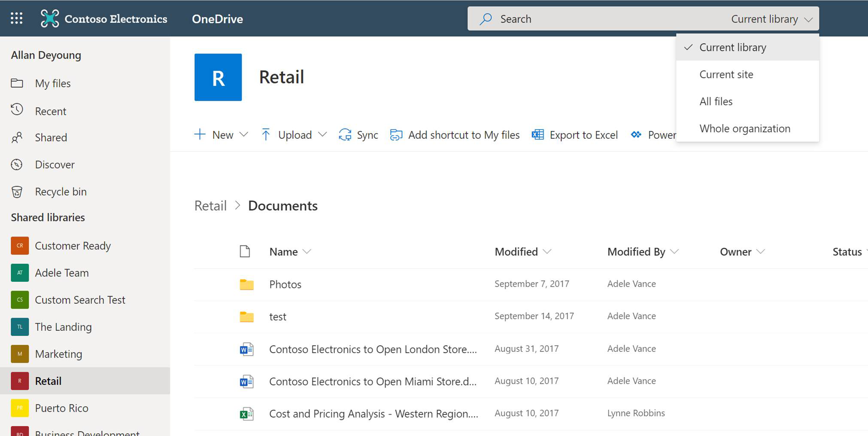Click the file type column header icon
The width and height of the screenshot is (868, 436).
coord(245,251)
